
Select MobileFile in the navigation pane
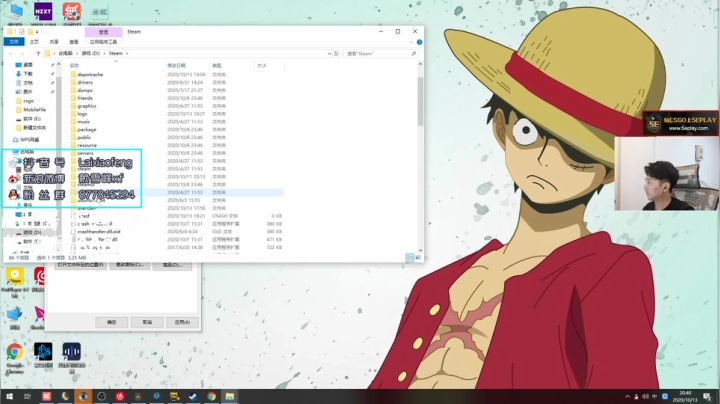[34, 110]
